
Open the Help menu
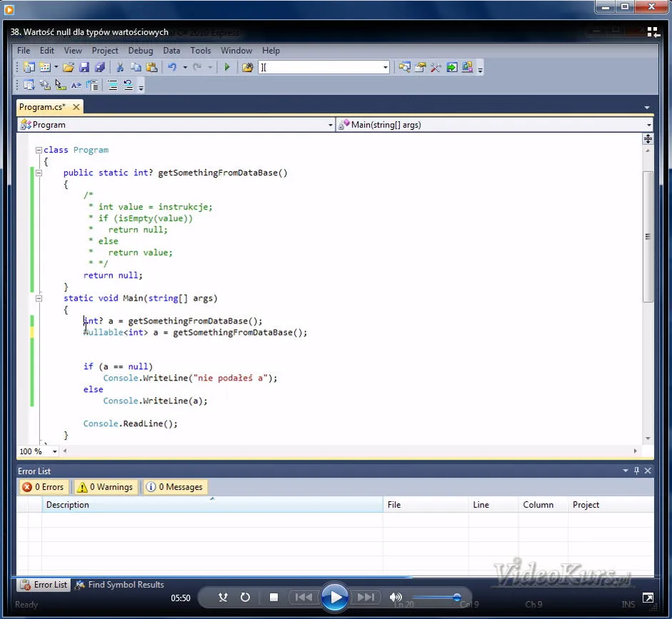click(x=271, y=51)
